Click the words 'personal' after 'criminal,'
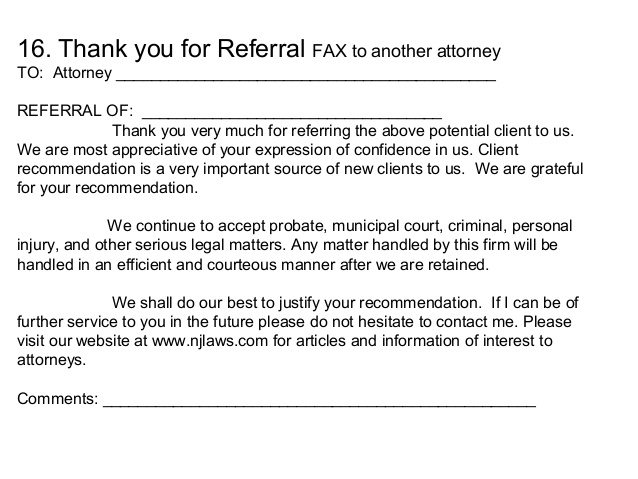Viewport: 638px width, 479px height. tap(542, 226)
